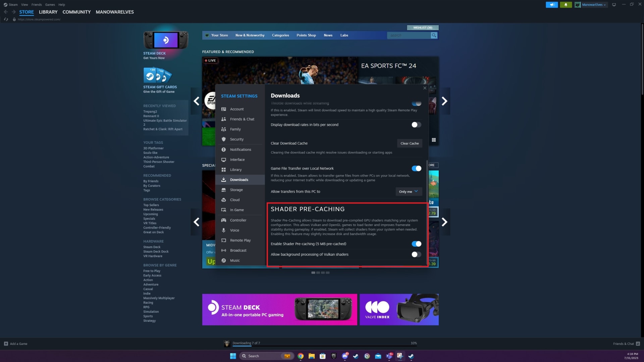Toggle throttle downloads while streaming
The height and width of the screenshot is (362, 644).
coord(416,103)
